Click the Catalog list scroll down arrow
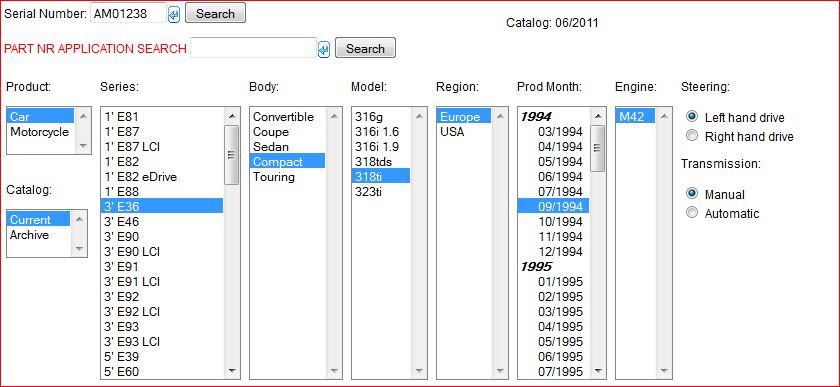840x387 pixels. point(79,248)
